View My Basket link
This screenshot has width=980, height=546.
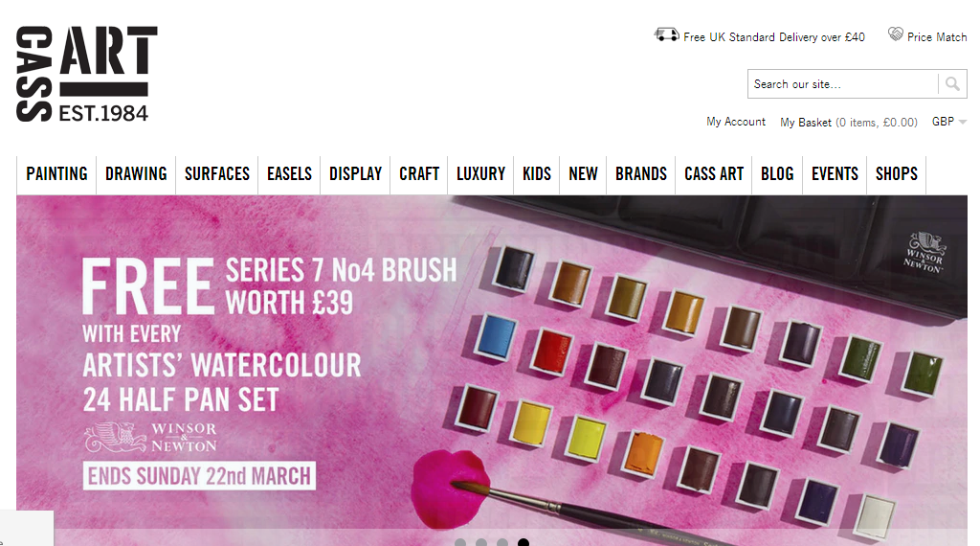pyautogui.click(x=849, y=122)
